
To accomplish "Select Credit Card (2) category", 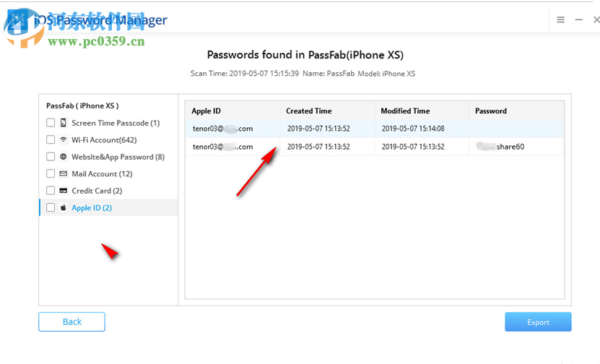I will (x=97, y=191).
